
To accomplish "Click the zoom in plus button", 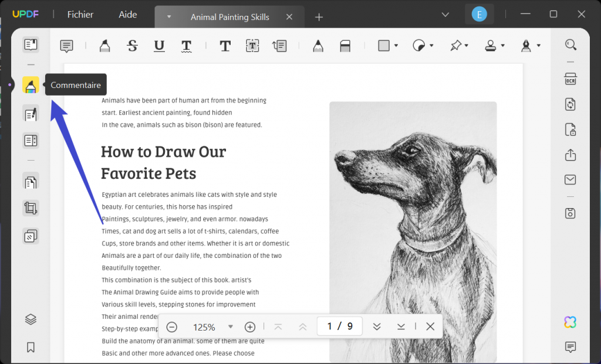I will click(250, 326).
